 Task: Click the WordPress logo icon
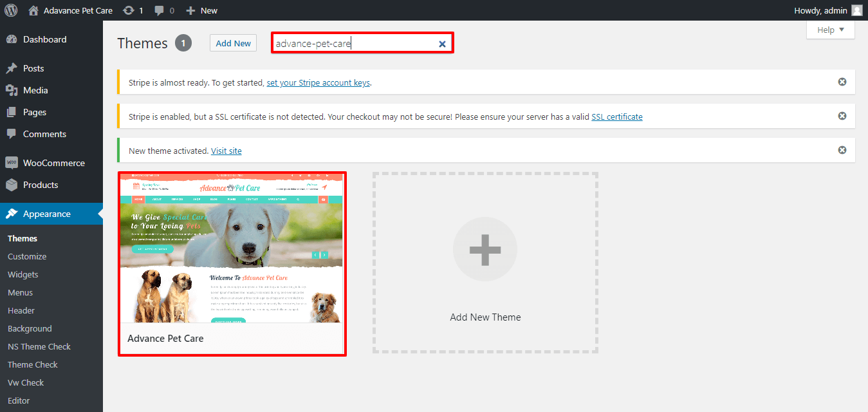[x=11, y=10]
